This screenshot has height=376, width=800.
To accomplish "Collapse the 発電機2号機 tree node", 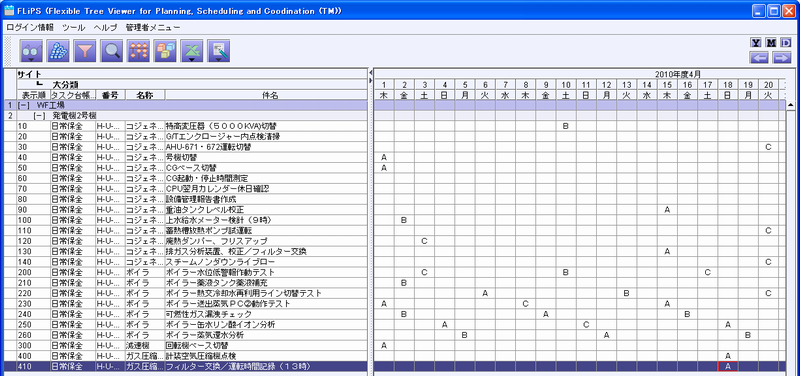I will (39, 116).
